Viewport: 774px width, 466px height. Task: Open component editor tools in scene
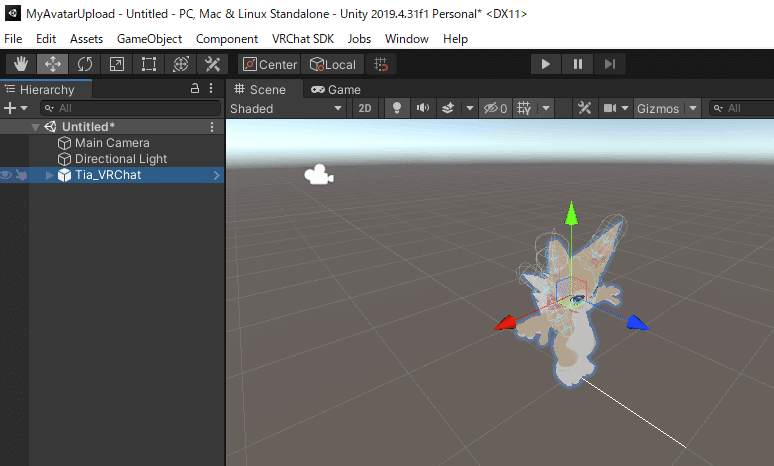point(584,109)
